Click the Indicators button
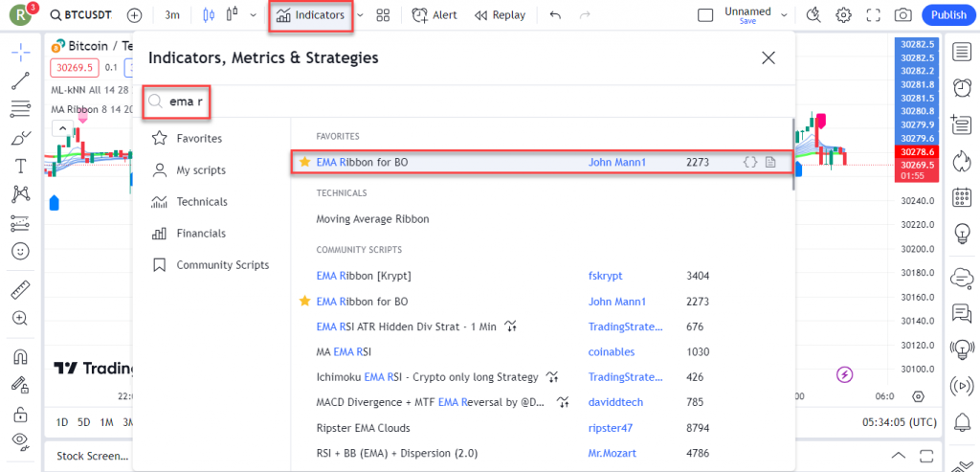 click(312, 15)
